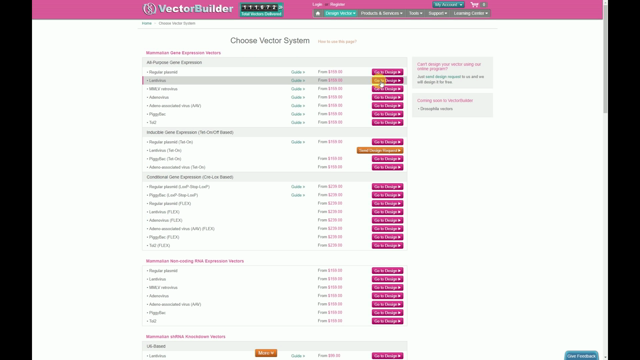Image resolution: width=640 pixels, height=360 pixels.
Task: Go to Design for all-purpose Regular plasmid
Action: [387, 72]
